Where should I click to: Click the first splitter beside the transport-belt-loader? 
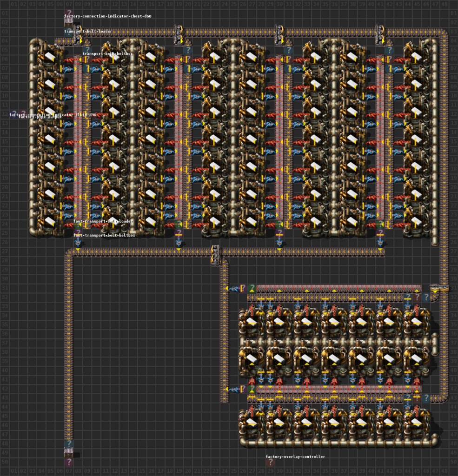78,36
